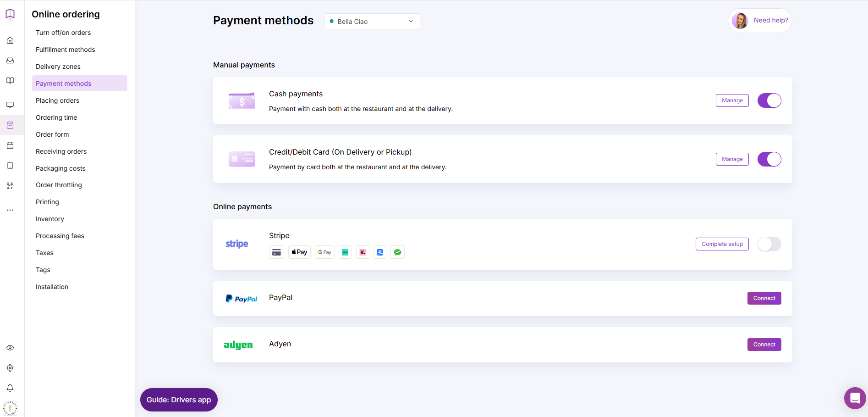Screen dimensions: 868x417
Task: Enable the Stripe payments toggle
Action: pos(769,244)
